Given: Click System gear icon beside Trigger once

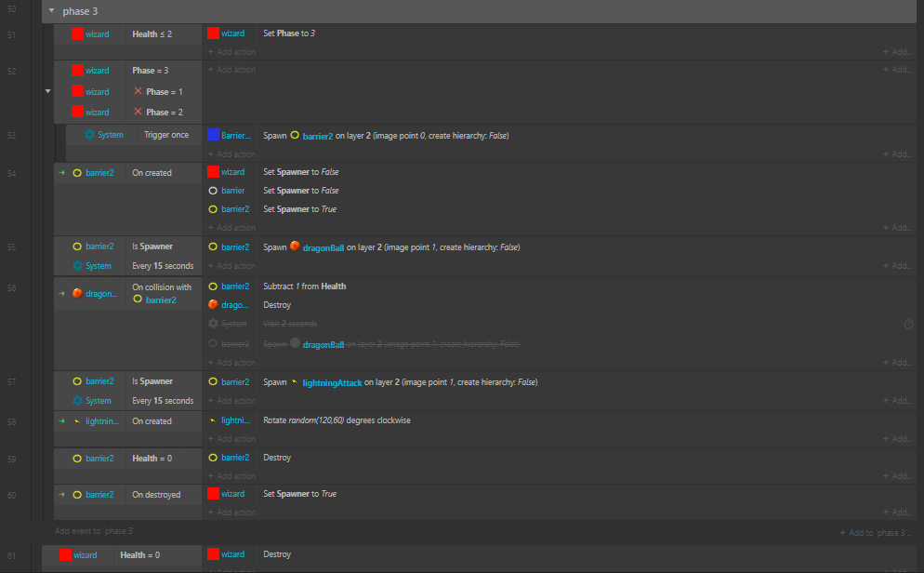Looking at the screenshot, I should (x=90, y=135).
